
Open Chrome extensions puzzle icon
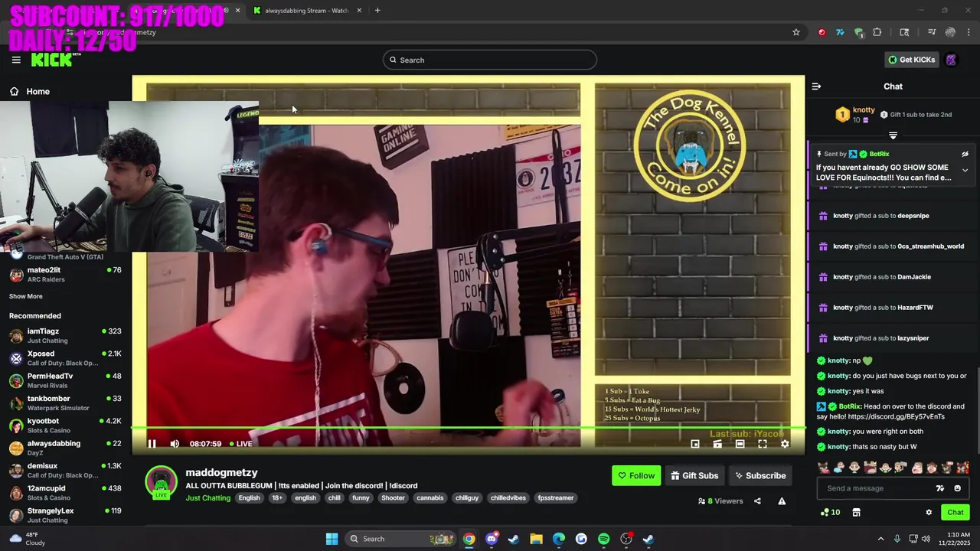(877, 32)
